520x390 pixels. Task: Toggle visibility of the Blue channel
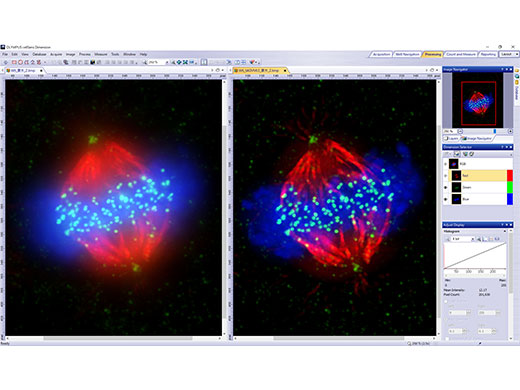[446, 199]
